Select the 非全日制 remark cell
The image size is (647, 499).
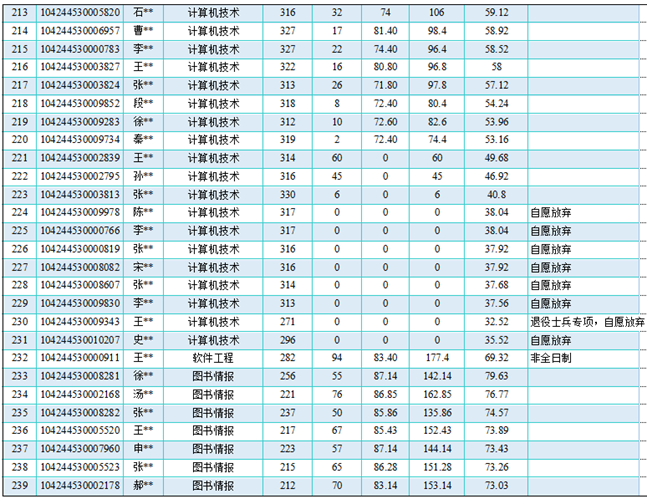coord(550,356)
